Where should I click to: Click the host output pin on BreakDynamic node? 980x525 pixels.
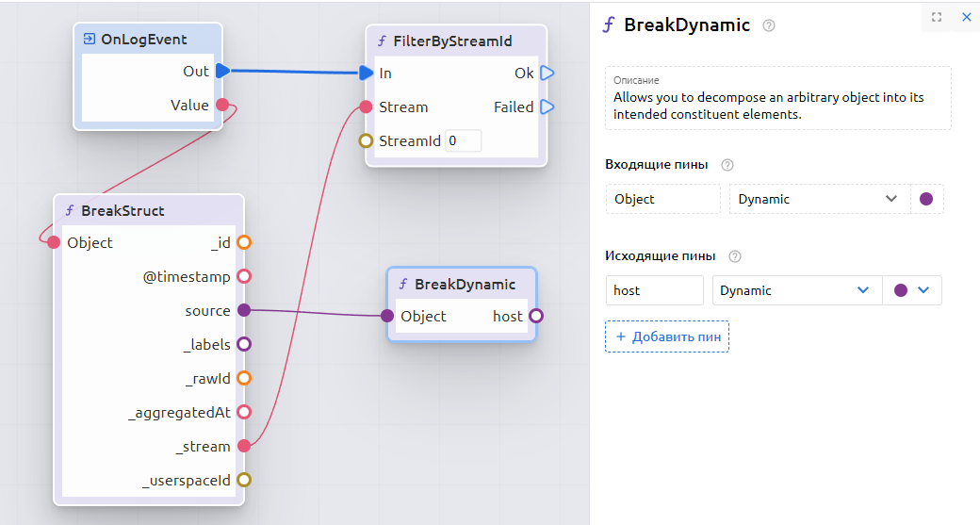click(x=536, y=317)
